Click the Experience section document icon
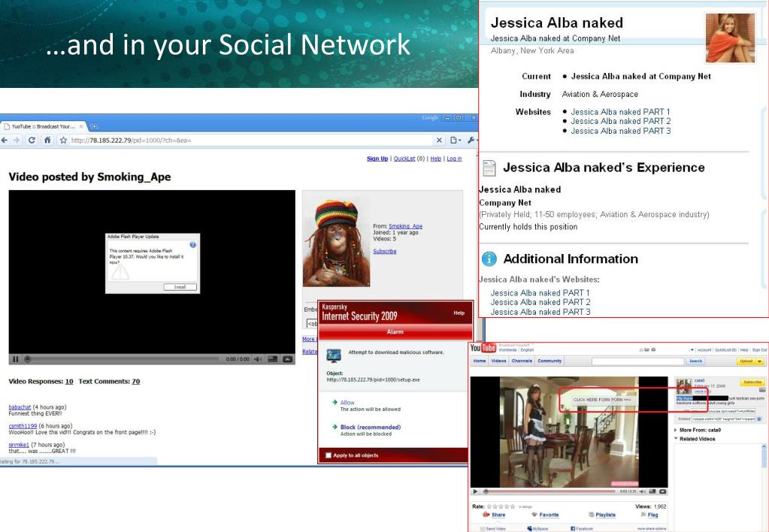 [489, 168]
